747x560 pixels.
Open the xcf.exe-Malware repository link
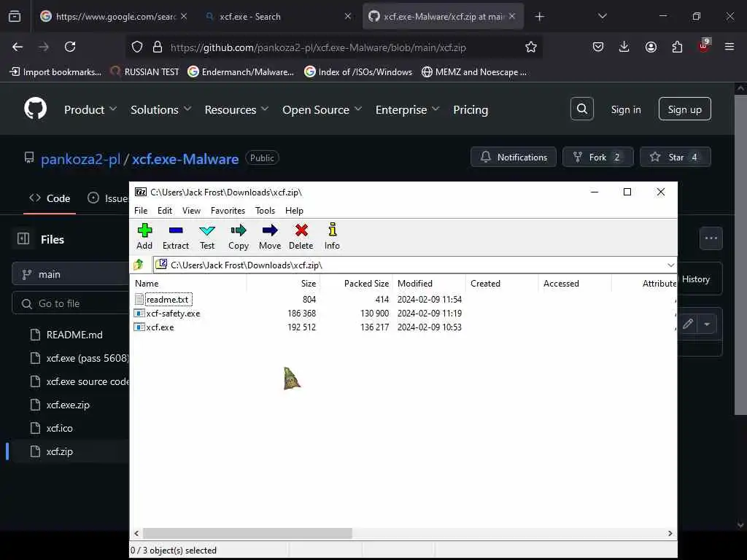pyautogui.click(x=185, y=158)
